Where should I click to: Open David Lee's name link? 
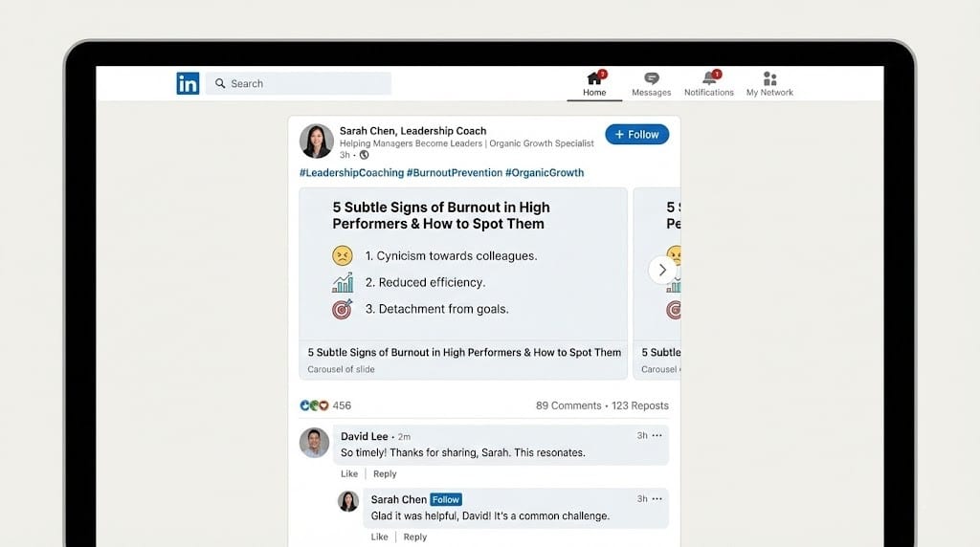[x=365, y=436]
